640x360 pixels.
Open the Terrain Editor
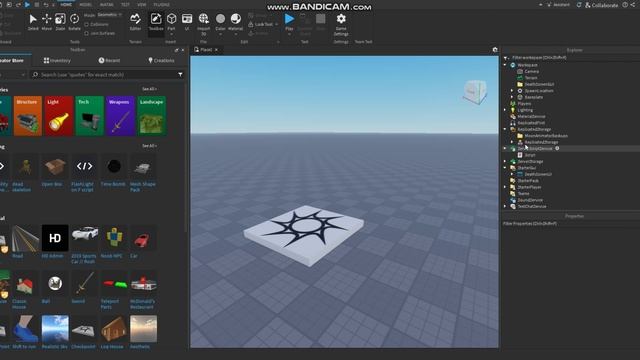[135, 22]
